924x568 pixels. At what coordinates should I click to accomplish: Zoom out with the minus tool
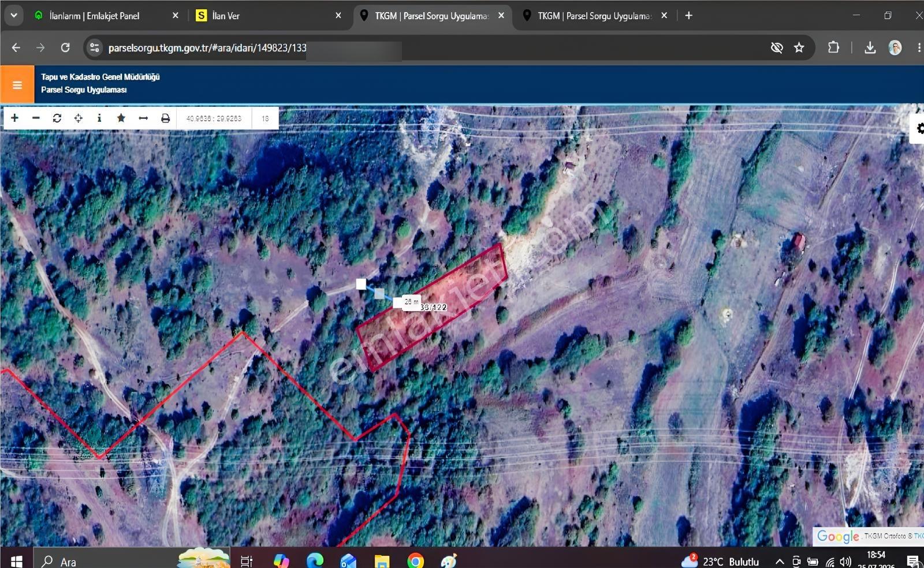point(36,118)
